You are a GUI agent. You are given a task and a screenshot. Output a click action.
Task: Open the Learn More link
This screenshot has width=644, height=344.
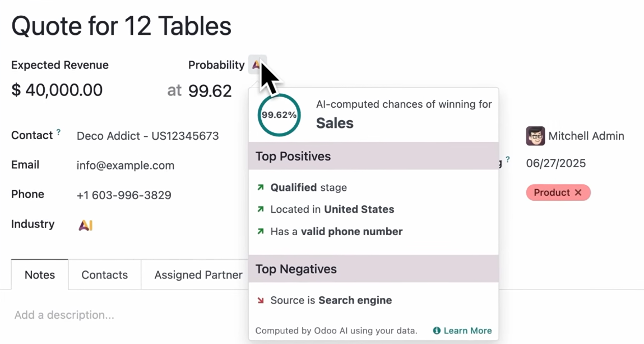click(467, 331)
